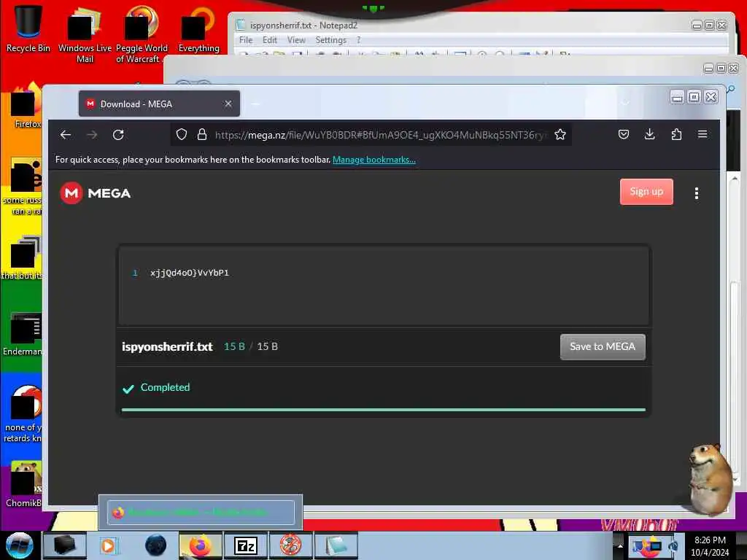Click the hamster desktop mascot
This screenshot has width=747, height=560.
[710, 480]
